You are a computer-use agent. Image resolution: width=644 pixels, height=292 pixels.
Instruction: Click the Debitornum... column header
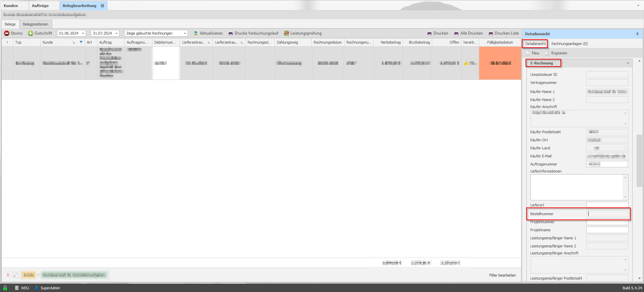[x=166, y=42]
